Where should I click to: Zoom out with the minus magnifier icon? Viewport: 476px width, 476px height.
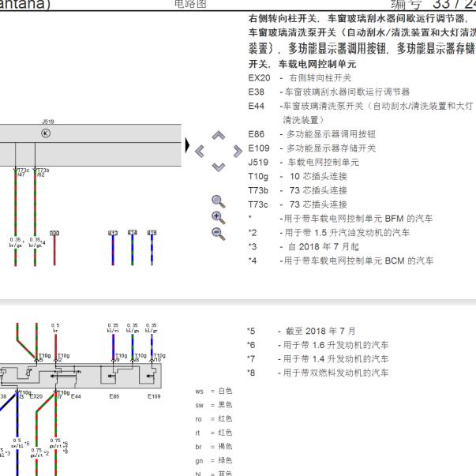(x=219, y=234)
